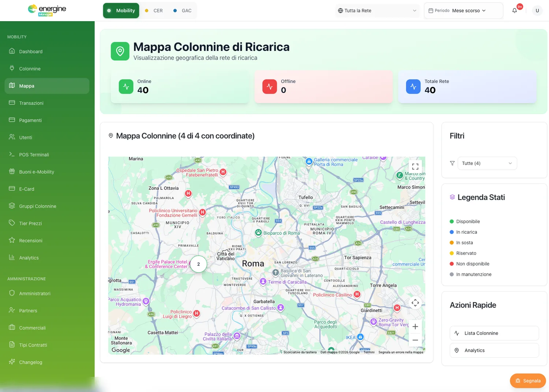Open E-Card in the sidebar
549x392 pixels.
click(x=47, y=189)
